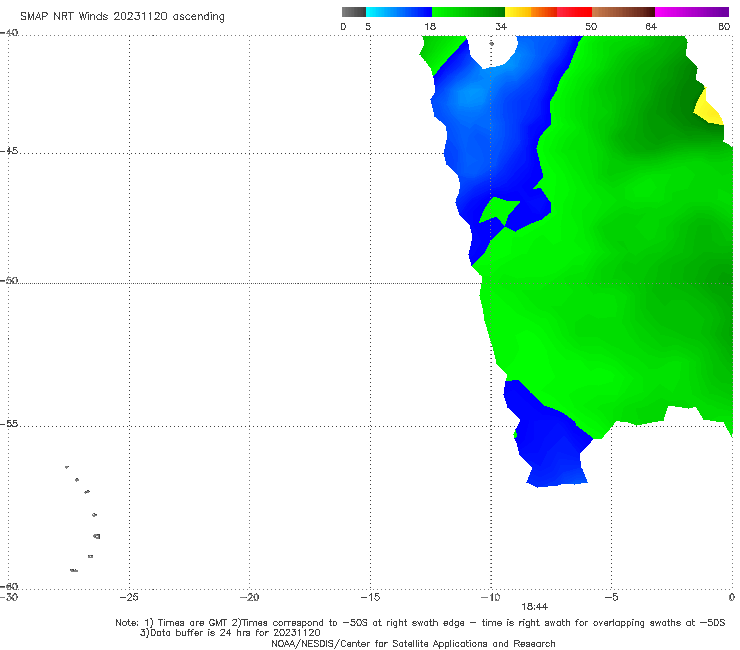This screenshot has height=650, width=740.
Task: Click the green segment of the wind color bar
Action: pos(468,12)
